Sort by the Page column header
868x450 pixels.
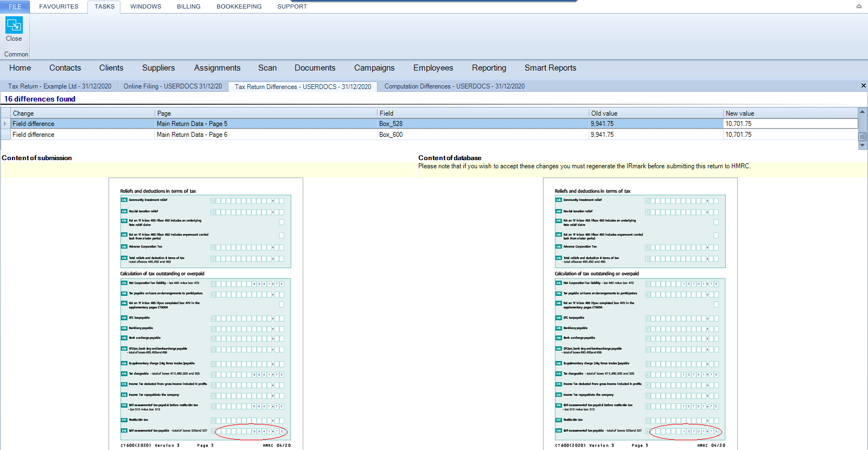click(266, 113)
